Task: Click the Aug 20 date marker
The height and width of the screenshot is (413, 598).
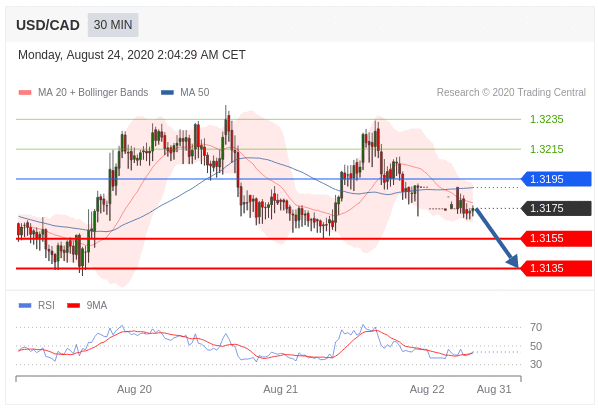Action: pos(134,389)
